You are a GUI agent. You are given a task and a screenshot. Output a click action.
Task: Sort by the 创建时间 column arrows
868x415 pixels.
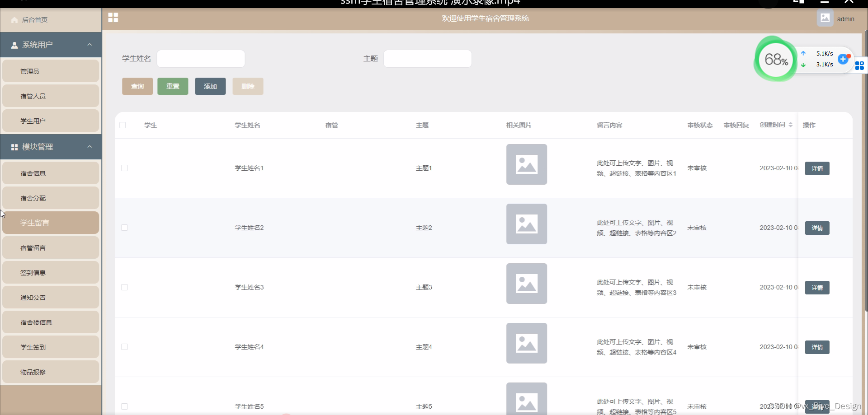791,125
